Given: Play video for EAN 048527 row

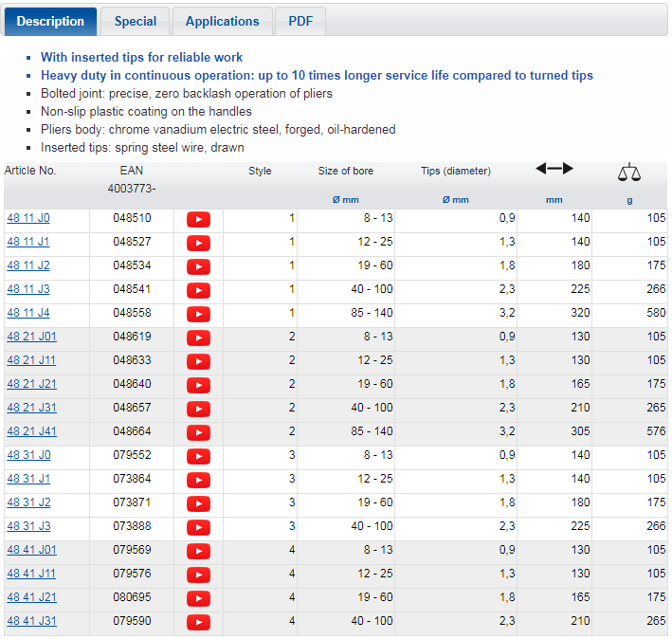Looking at the screenshot, I should (198, 243).
